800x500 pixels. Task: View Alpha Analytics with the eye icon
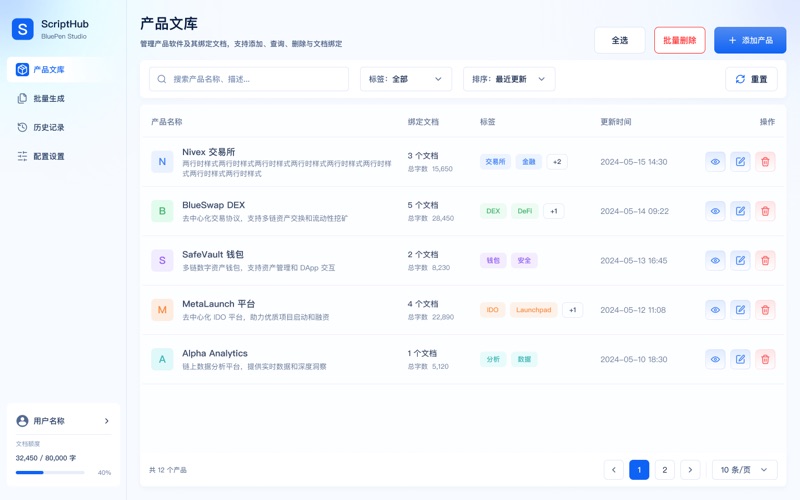point(715,359)
